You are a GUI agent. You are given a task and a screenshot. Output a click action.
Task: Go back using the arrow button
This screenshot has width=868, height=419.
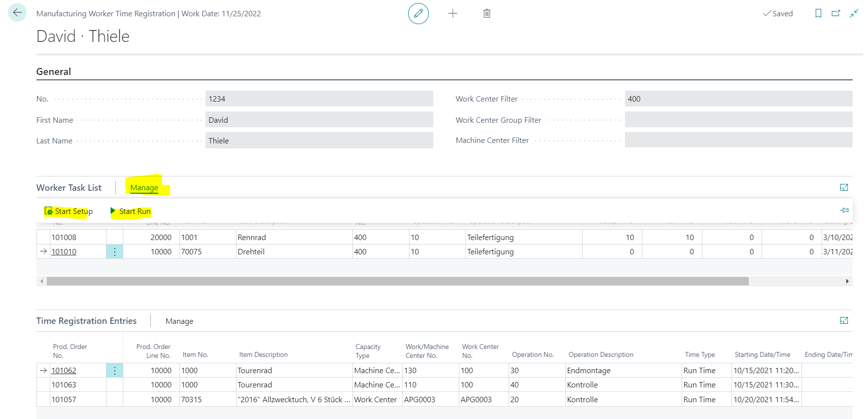click(17, 13)
